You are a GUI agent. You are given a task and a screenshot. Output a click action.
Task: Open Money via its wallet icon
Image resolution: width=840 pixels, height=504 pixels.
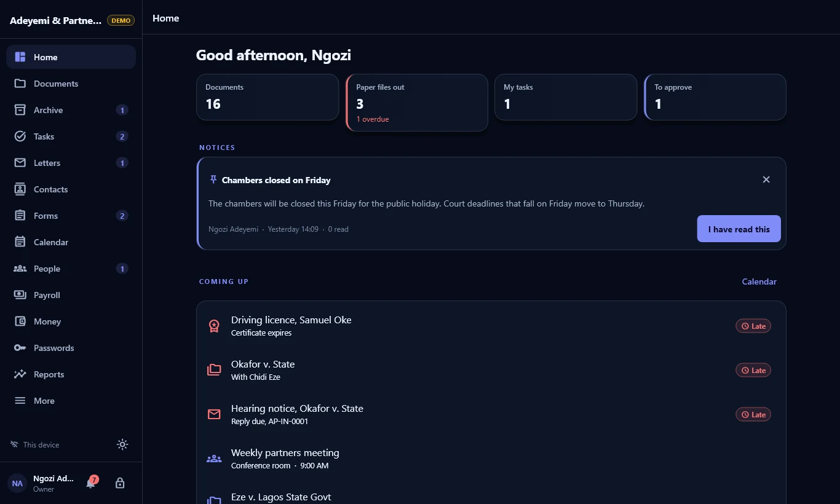(x=20, y=321)
